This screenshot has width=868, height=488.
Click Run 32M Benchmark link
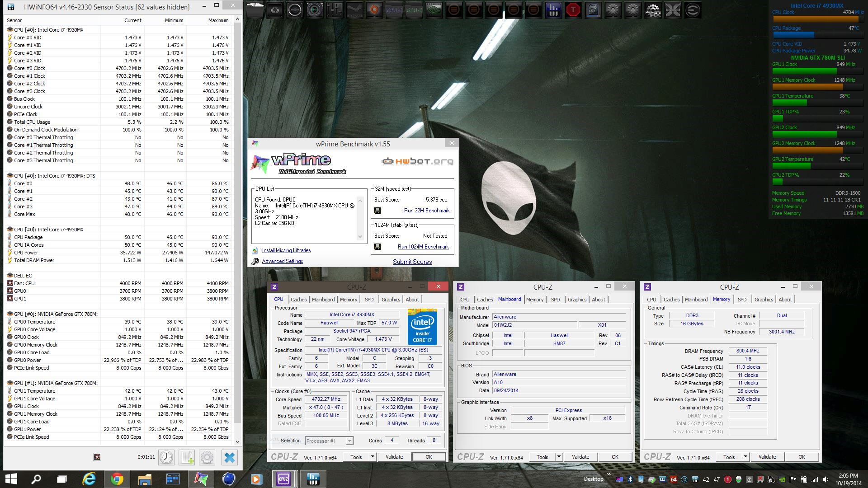pos(427,211)
